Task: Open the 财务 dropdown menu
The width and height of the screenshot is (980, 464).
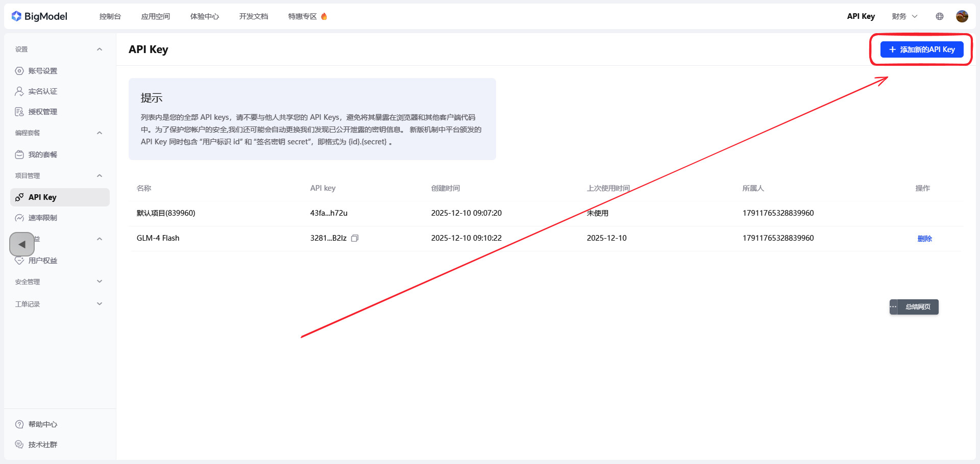Action: click(904, 16)
